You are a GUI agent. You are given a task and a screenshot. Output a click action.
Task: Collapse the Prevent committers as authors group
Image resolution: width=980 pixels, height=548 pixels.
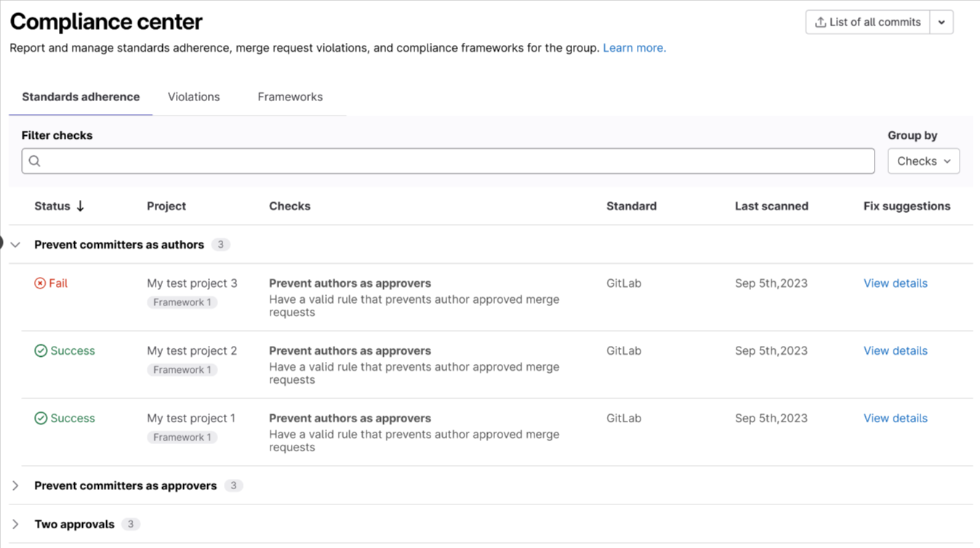tap(16, 244)
